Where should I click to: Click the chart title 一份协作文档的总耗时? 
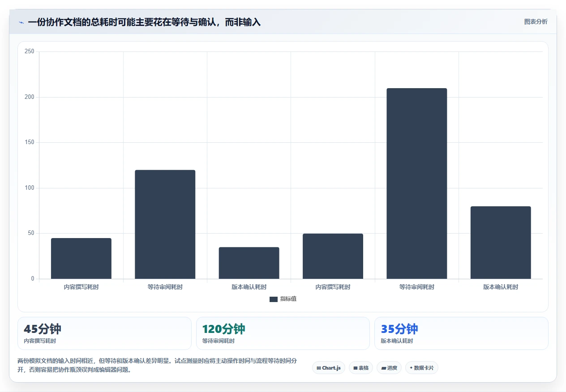[144, 22]
